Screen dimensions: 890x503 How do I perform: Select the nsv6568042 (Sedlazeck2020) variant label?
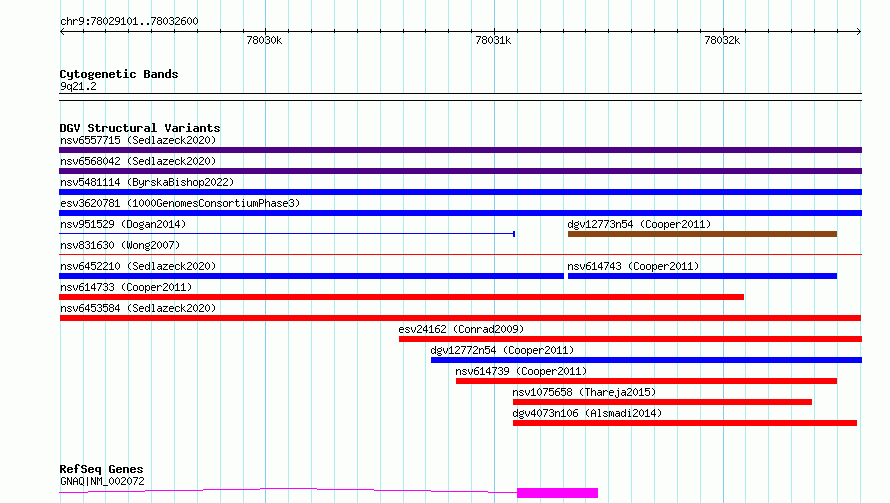(138, 161)
